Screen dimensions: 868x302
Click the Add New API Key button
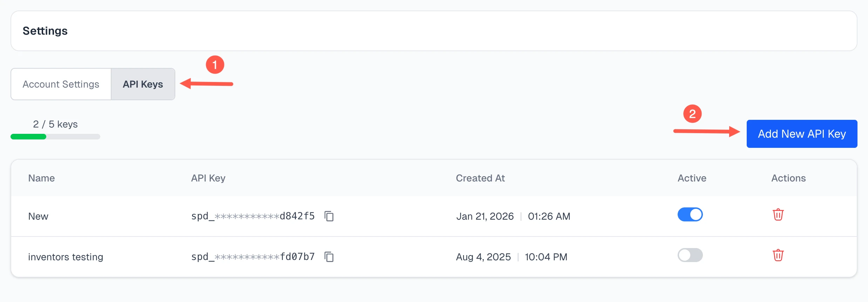click(801, 133)
